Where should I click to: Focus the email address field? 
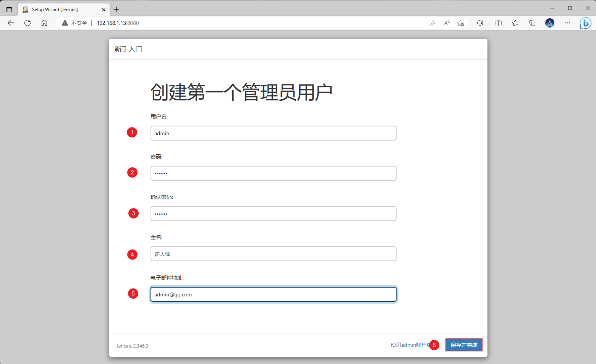[274, 294]
